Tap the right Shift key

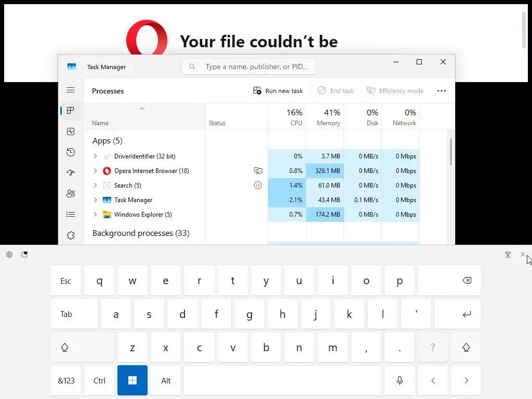click(466, 347)
